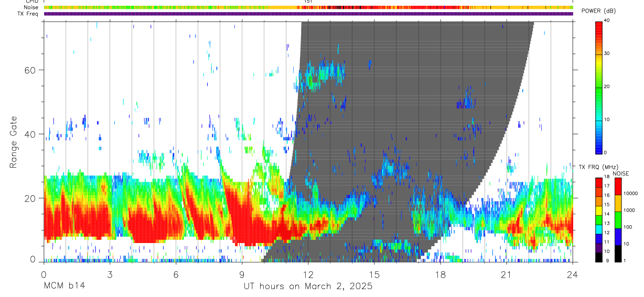
Task: Click the '100' label on the NOISE legend
Action: click(627, 227)
